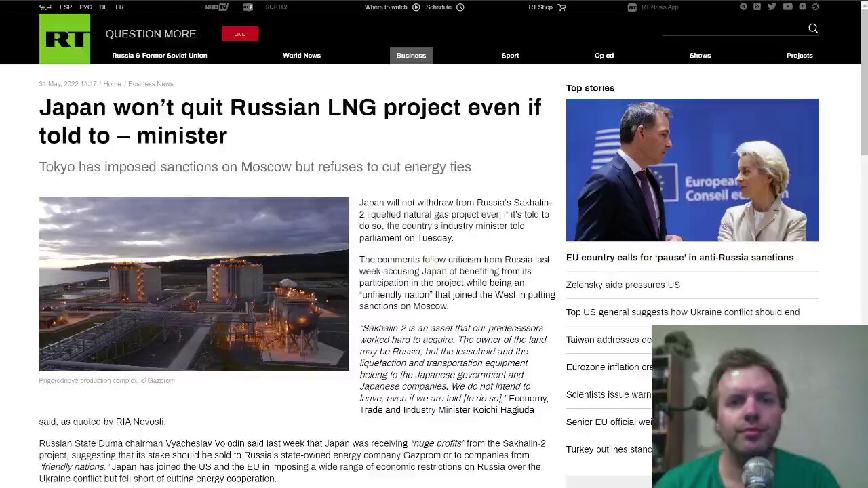Viewport: 868px width, 488px height.
Task: Switch language to PYC
Action: pyautogui.click(x=85, y=7)
